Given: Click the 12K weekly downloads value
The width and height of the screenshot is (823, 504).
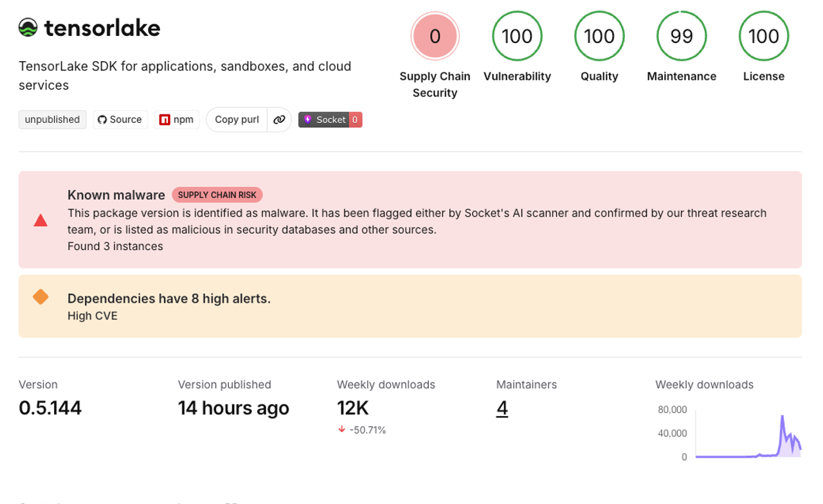Looking at the screenshot, I should [x=353, y=408].
